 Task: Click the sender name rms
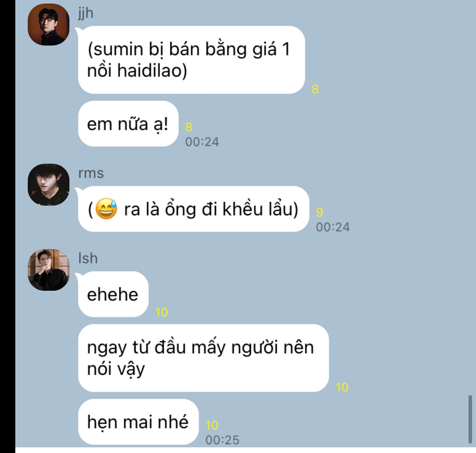[x=91, y=173]
